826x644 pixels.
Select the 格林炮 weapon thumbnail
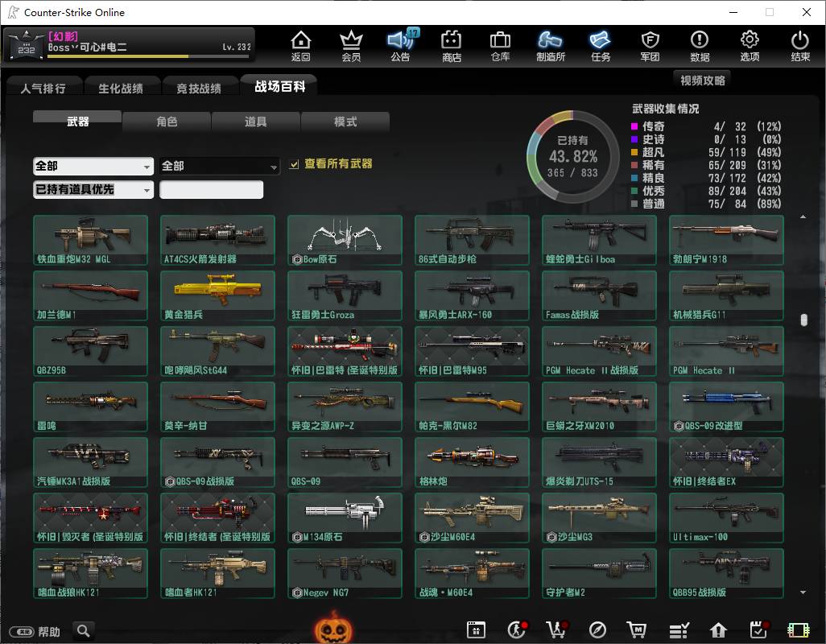pos(472,462)
